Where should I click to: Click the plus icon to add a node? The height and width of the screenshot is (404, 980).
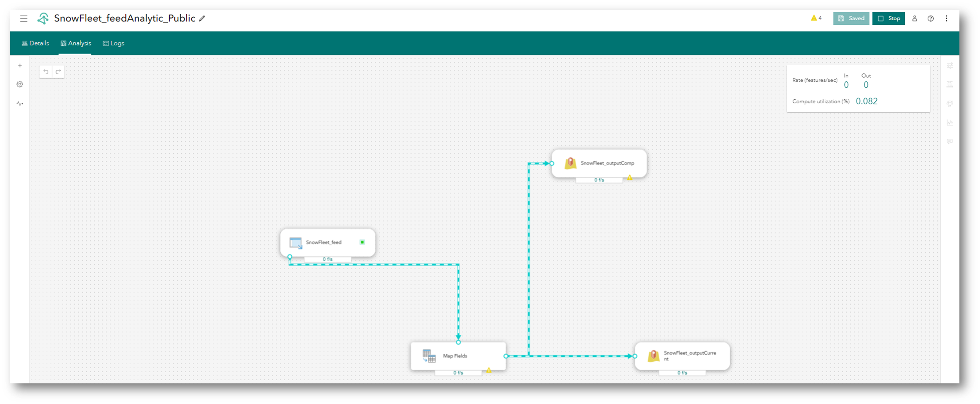(20, 66)
